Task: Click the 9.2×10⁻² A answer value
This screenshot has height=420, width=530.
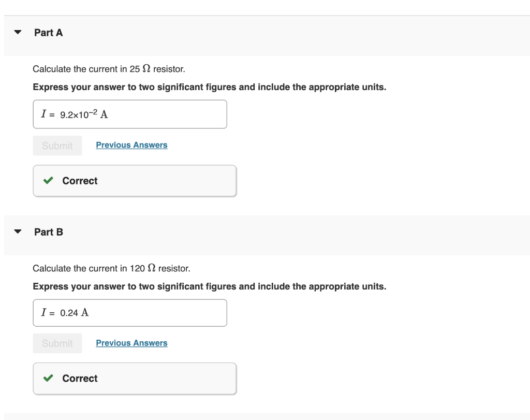Action: (x=84, y=114)
